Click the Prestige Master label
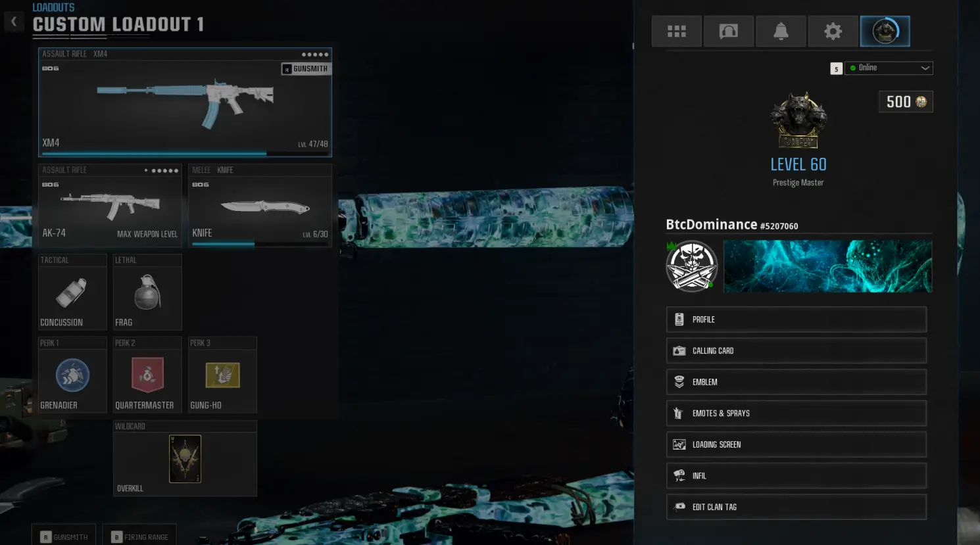980x545 pixels. pyautogui.click(x=798, y=183)
